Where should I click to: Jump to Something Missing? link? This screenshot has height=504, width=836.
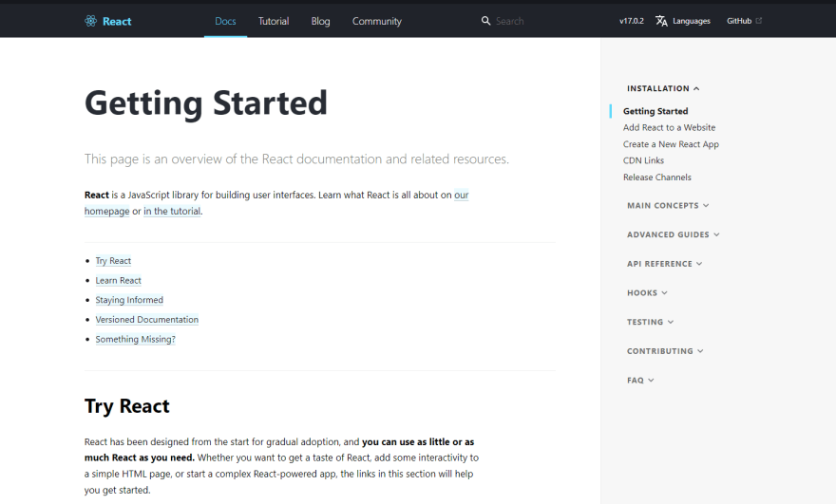coord(136,340)
